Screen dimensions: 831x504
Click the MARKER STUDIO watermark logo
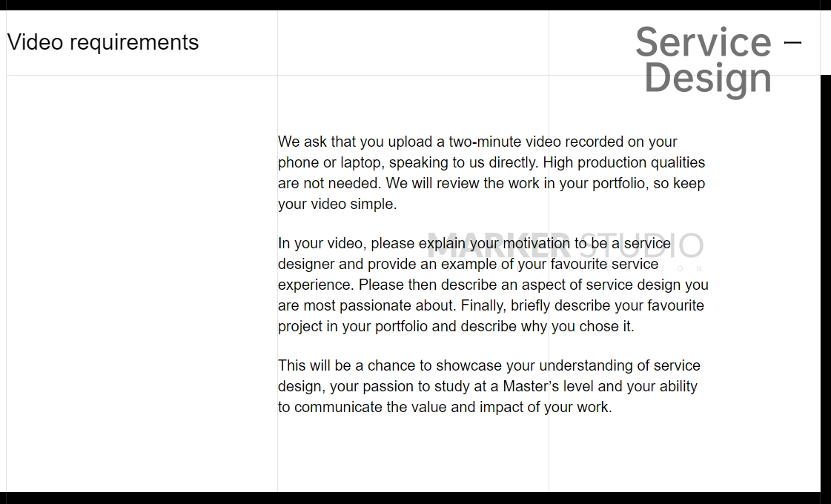565,247
